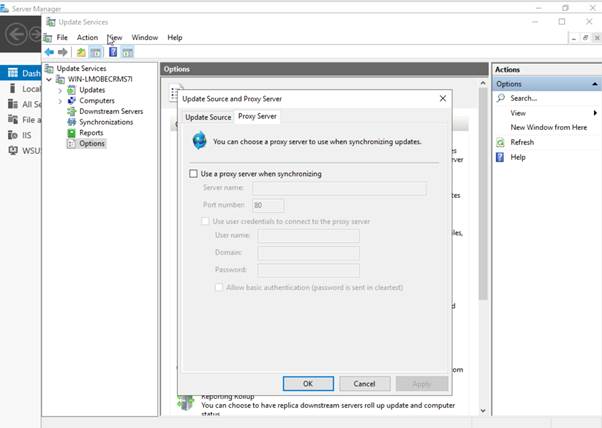
Task: Click the blue Help icon in the toolbar
Action: [113, 52]
